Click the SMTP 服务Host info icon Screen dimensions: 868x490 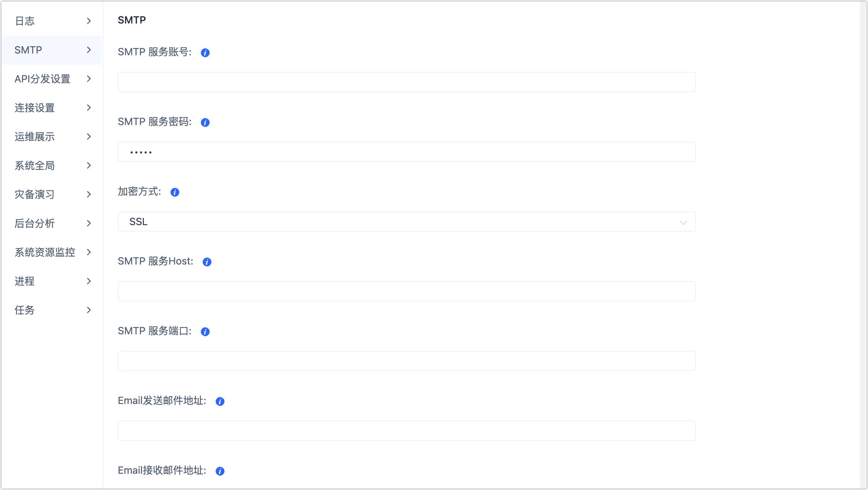pyautogui.click(x=207, y=262)
